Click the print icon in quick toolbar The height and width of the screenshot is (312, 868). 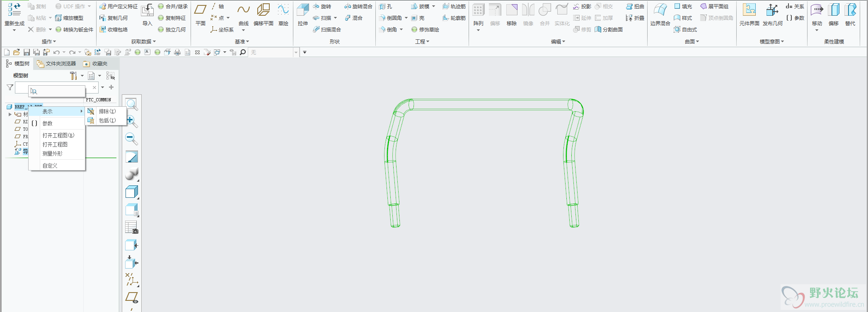(x=177, y=52)
